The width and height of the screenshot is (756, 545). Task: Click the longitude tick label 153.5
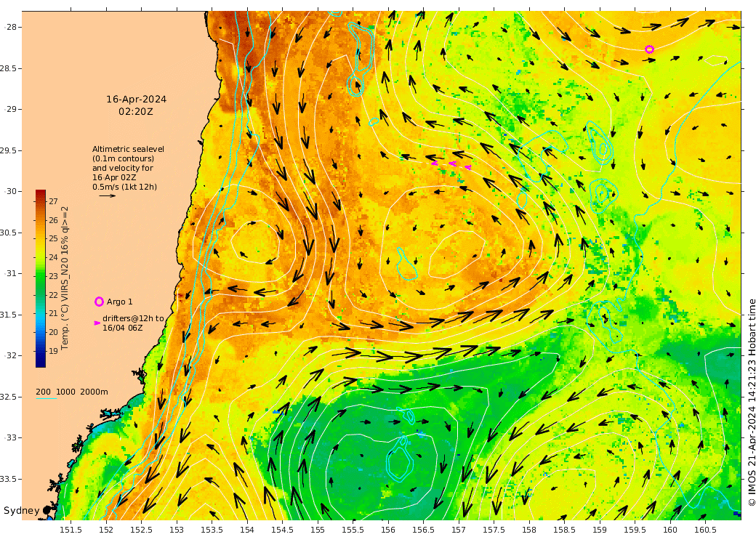click(212, 530)
